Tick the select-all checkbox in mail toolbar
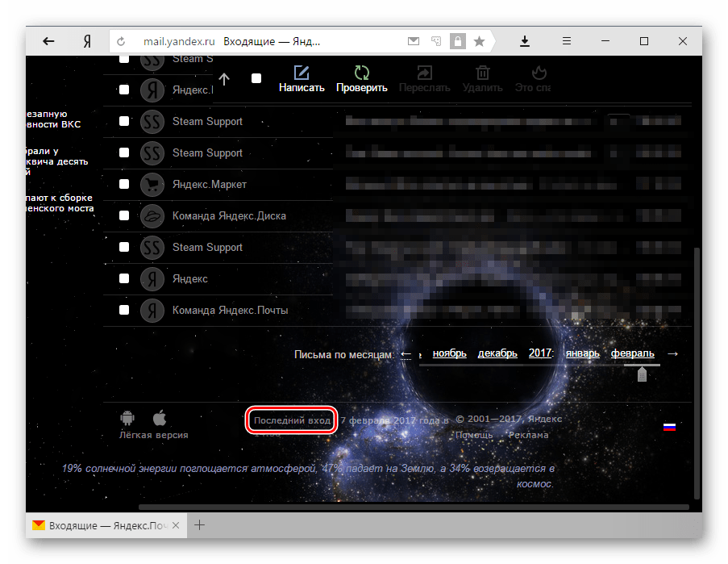Screen dimensions: 728x564 pos(256,78)
